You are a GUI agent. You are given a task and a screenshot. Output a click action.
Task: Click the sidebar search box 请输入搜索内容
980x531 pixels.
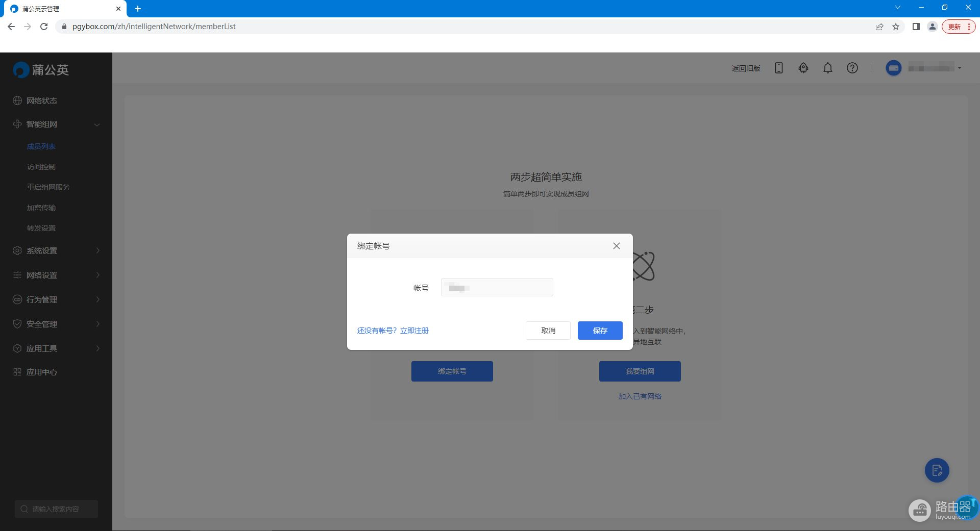pyautogui.click(x=56, y=509)
